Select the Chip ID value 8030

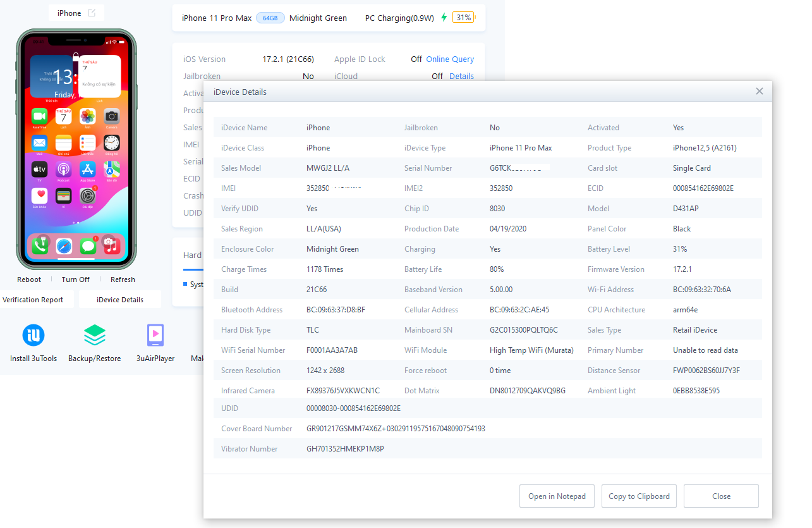pos(497,209)
